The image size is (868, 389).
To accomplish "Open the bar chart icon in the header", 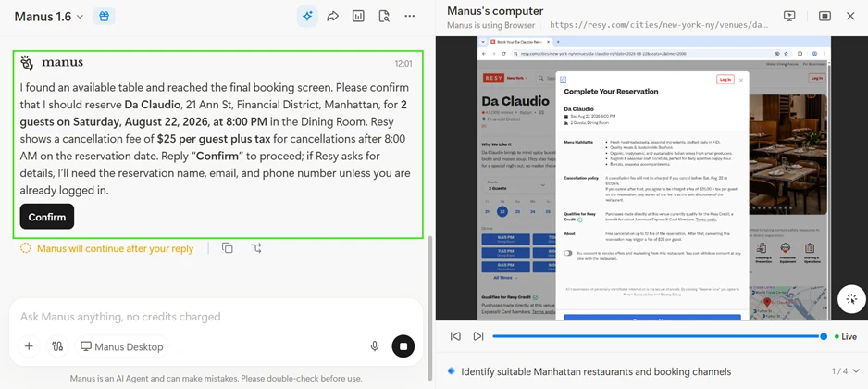I will click(x=358, y=16).
